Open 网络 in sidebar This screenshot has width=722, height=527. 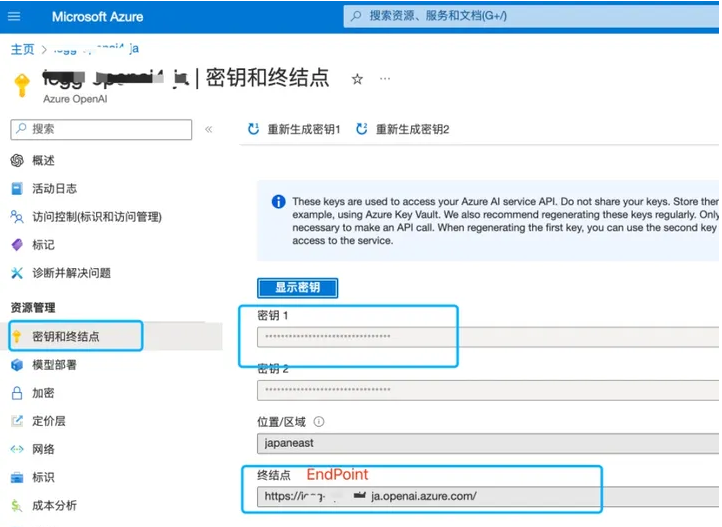click(43, 449)
